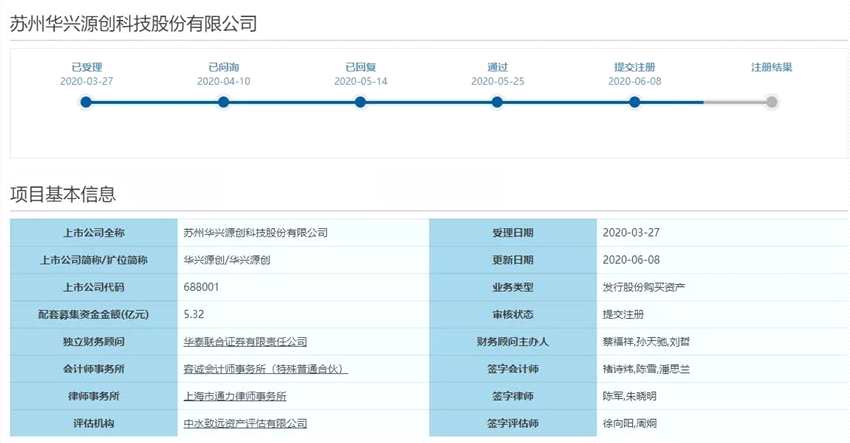Open 华泰联合证券有限责任公司 link
Screen dimensions: 850x443
click(x=245, y=342)
